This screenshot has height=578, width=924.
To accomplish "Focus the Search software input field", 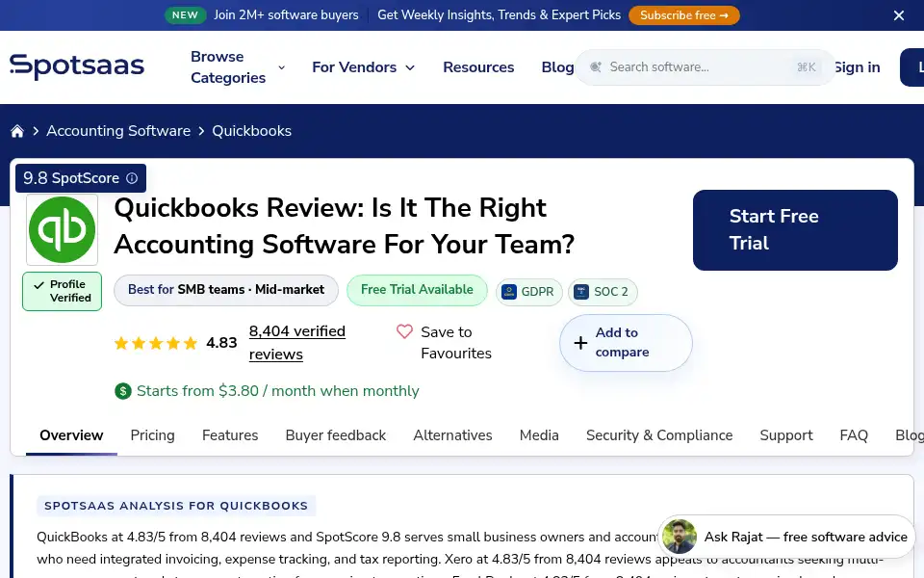I will tap(705, 67).
